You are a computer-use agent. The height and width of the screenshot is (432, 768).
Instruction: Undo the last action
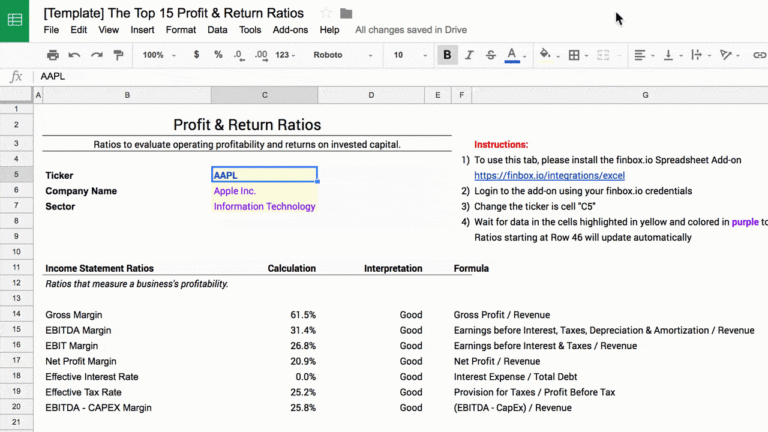pyautogui.click(x=75, y=55)
